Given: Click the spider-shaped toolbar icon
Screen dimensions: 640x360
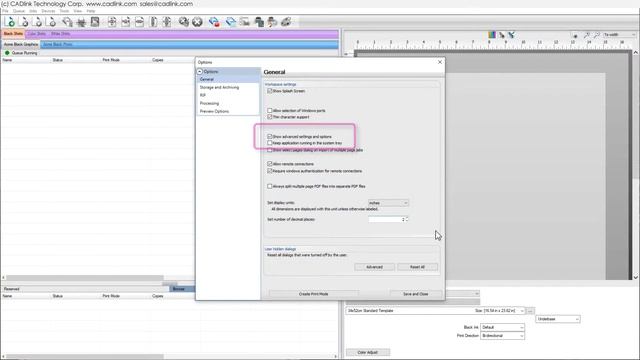Looking at the screenshot, I should tap(81, 22).
